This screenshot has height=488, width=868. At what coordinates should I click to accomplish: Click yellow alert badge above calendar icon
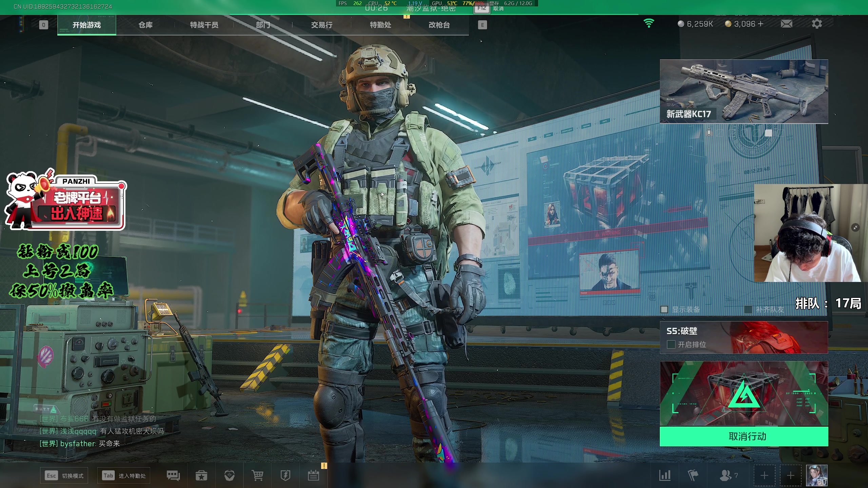324,466
